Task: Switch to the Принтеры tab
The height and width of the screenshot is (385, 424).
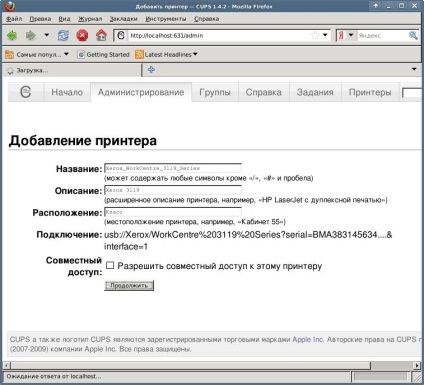Action: tap(370, 92)
